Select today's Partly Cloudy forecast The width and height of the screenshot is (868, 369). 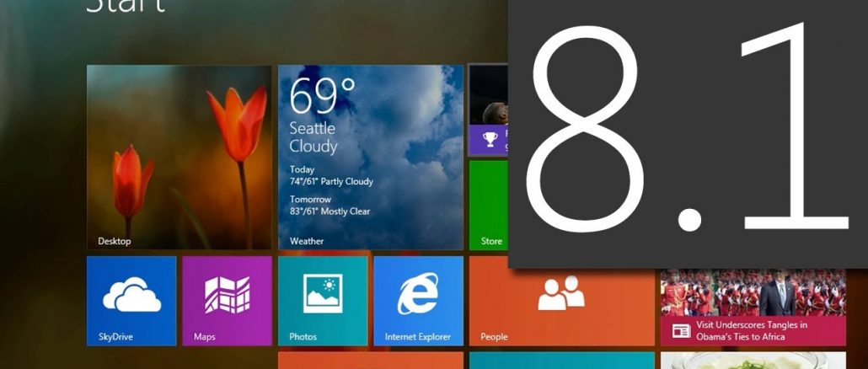point(331,181)
